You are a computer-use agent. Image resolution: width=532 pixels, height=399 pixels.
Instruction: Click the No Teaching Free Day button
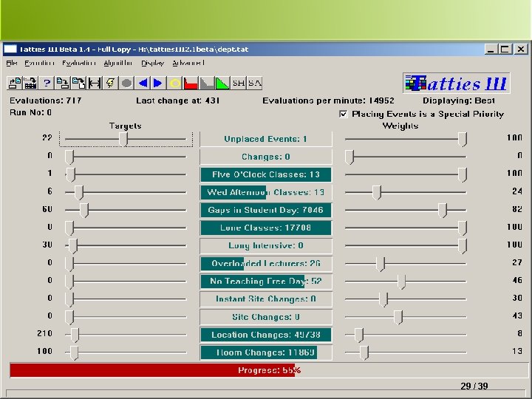266,282
